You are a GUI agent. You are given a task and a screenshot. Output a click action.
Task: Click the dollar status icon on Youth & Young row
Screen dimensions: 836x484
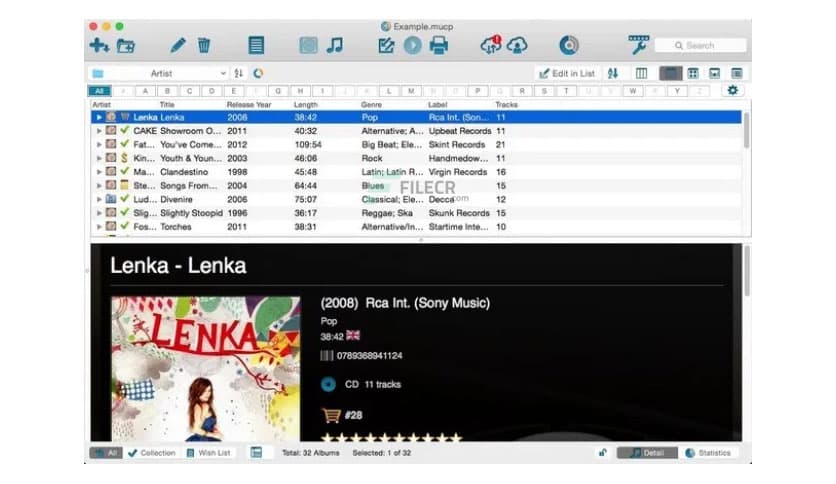[x=124, y=158]
